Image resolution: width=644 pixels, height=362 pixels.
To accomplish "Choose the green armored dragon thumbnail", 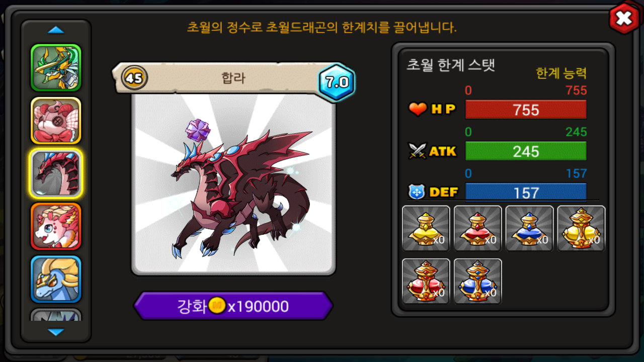I will tap(56, 68).
